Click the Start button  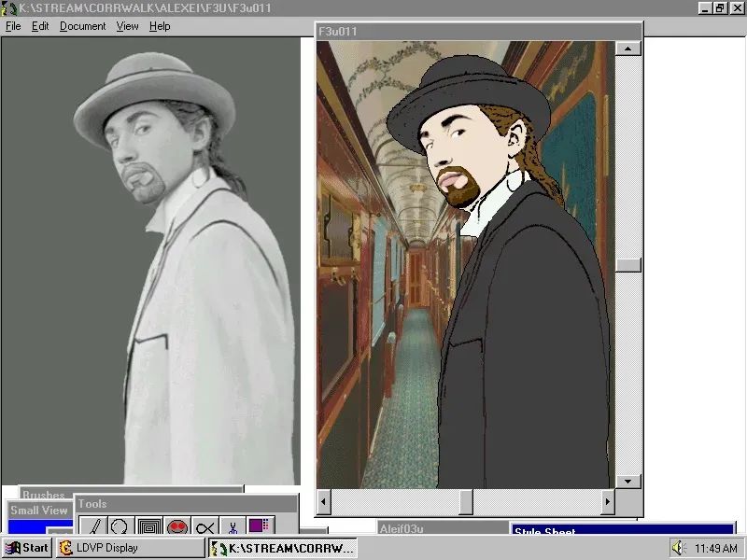26,548
